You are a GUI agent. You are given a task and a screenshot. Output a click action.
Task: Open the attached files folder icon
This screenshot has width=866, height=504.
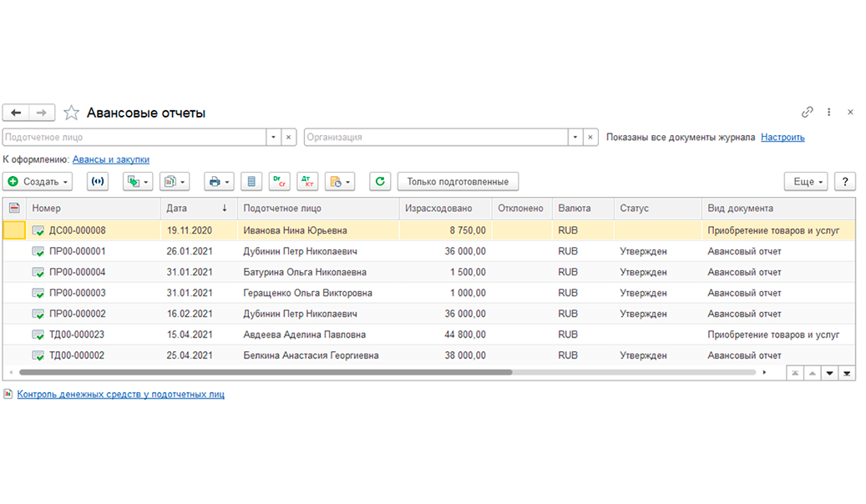point(340,182)
